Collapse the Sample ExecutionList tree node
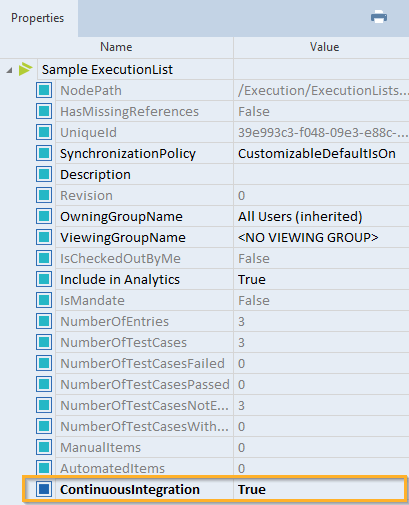Viewport: 409px width, 505px height. [x=9, y=70]
